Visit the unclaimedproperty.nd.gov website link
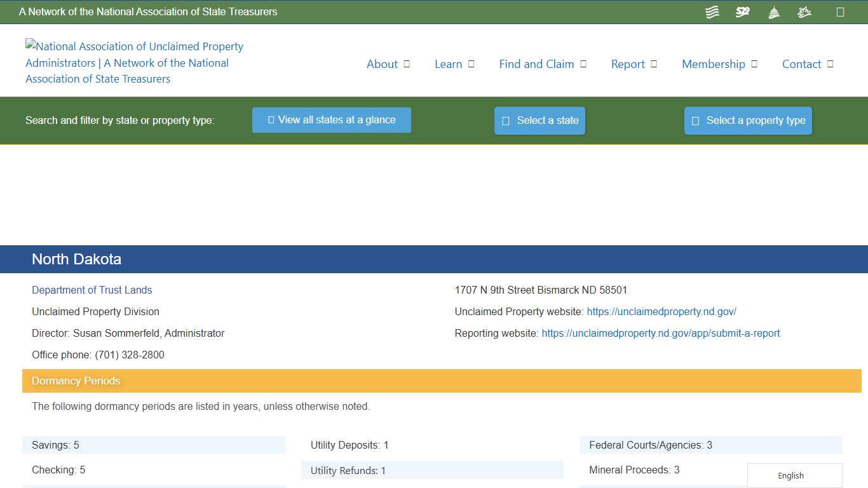868x488 pixels. [662, 311]
